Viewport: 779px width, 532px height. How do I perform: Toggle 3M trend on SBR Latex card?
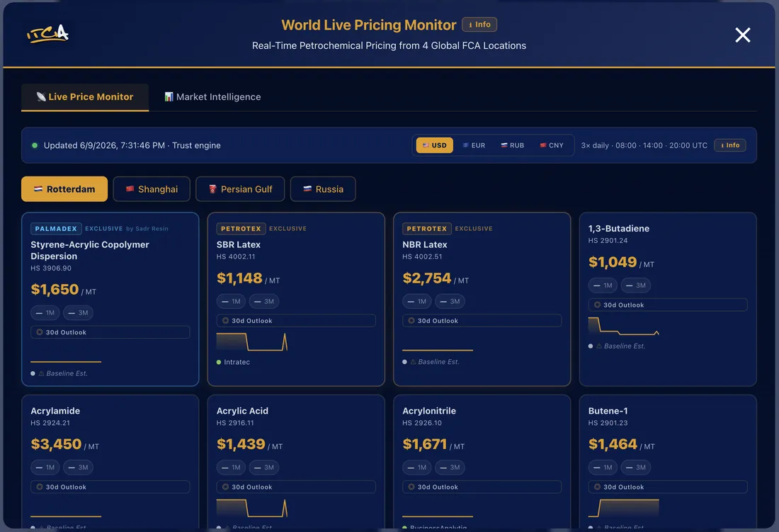(x=264, y=301)
